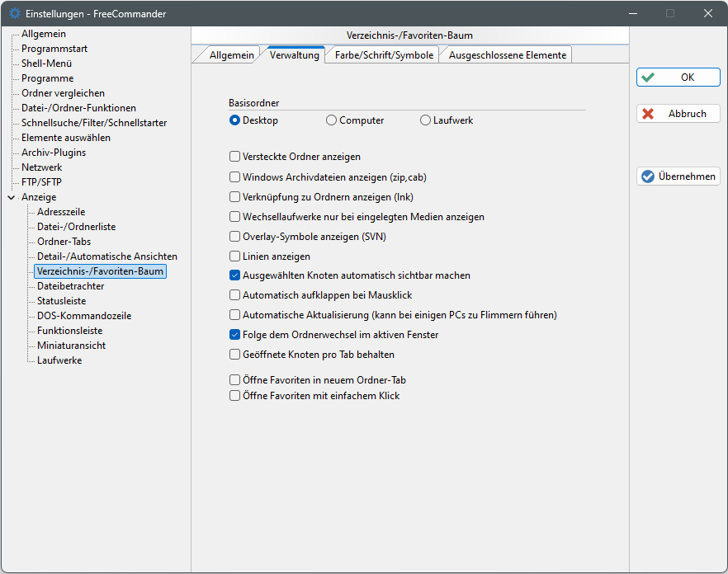
Task: Select the Laufwerk radio button
Action: click(x=425, y=120)
